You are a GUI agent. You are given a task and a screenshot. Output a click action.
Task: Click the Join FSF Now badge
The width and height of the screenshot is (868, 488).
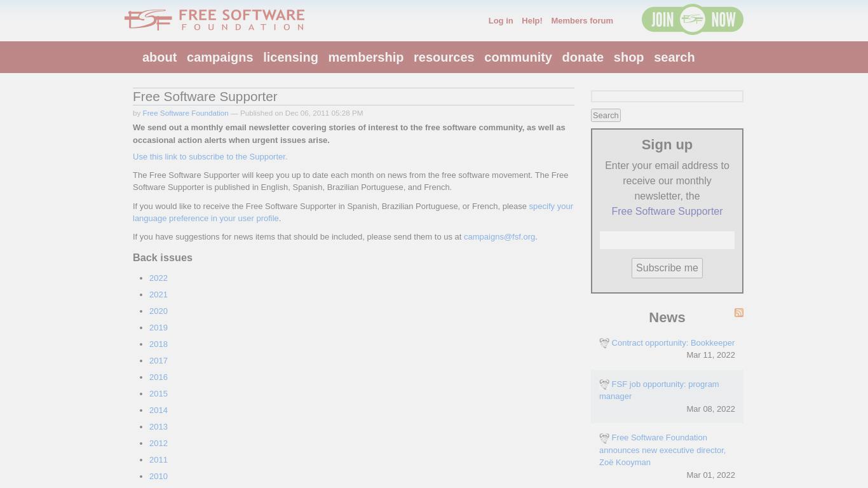pos(693,20)
